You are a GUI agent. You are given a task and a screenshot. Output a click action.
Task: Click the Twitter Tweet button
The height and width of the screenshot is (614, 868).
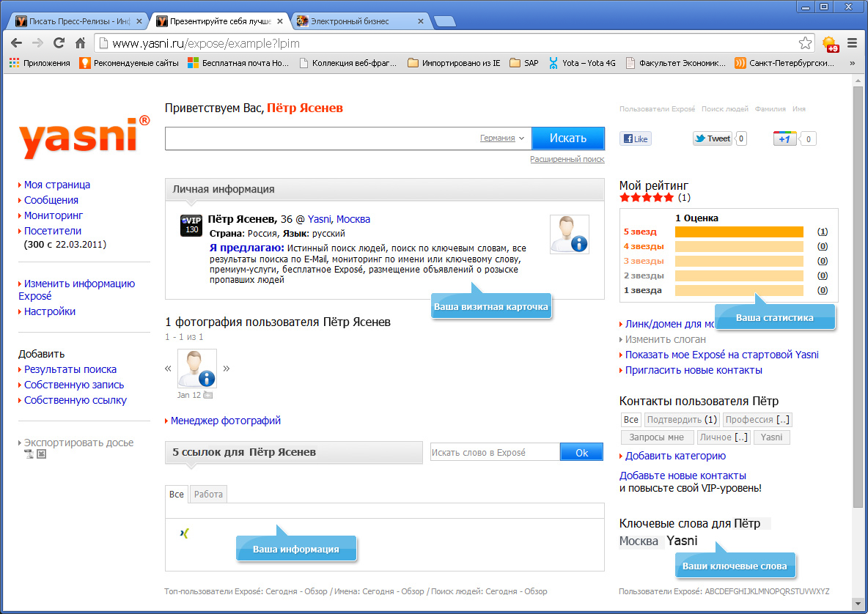coord(713,138)
